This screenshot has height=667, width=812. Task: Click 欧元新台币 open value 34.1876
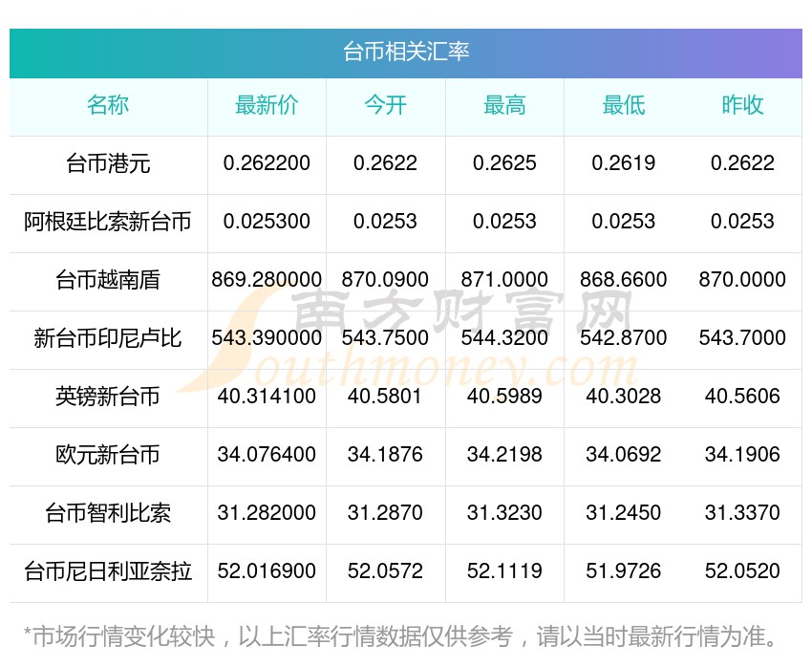pos(385,455)
